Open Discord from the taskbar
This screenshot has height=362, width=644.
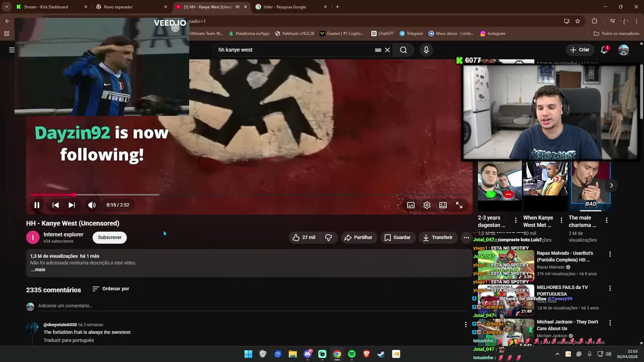307,354
